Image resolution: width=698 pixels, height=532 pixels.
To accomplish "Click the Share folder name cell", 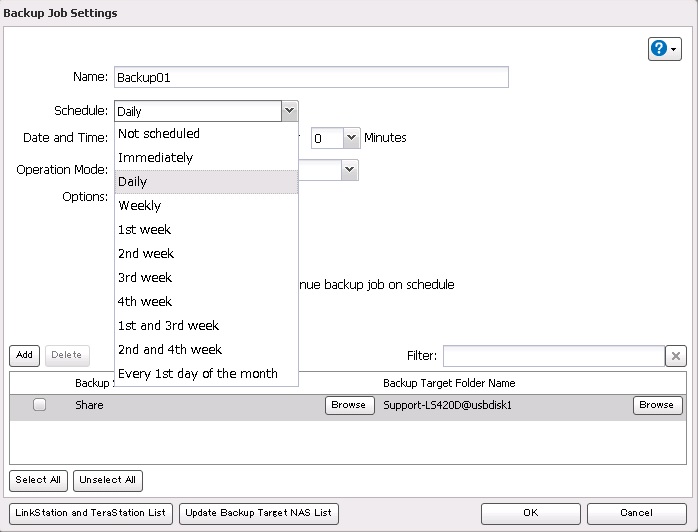I will pos(89,405).
